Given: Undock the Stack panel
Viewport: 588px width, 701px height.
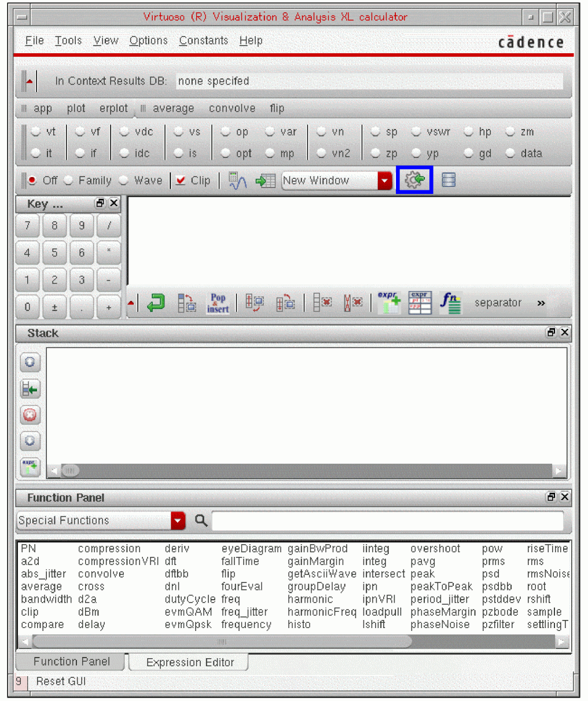Looking at the screenshot, I should coord(551,332).
